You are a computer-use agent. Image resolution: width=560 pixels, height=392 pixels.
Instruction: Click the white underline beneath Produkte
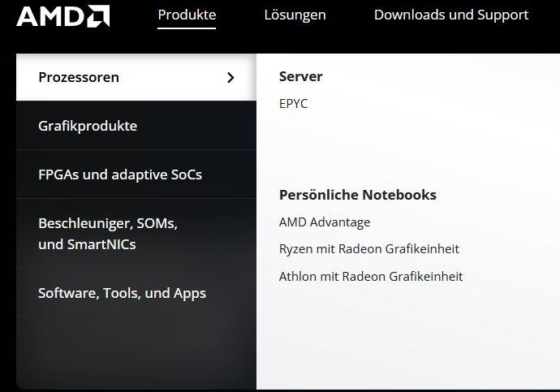click(187, 28)
